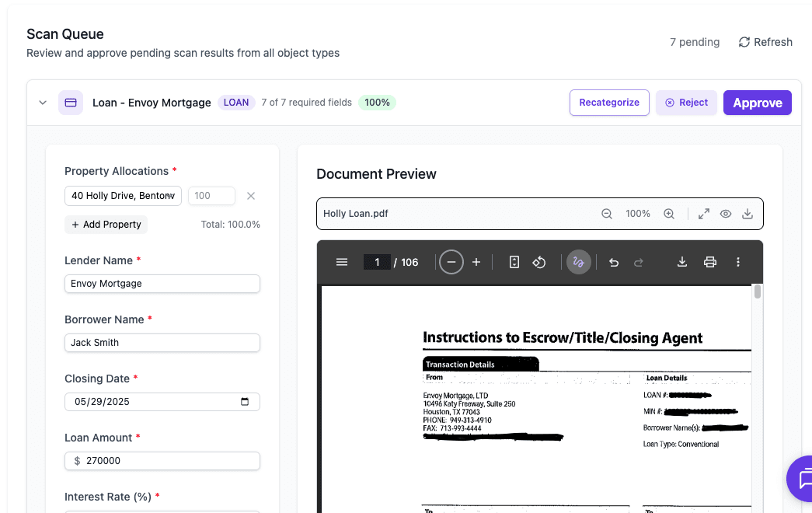Remove the 40 Holly Drive allocation row

(x=250, y=196)
